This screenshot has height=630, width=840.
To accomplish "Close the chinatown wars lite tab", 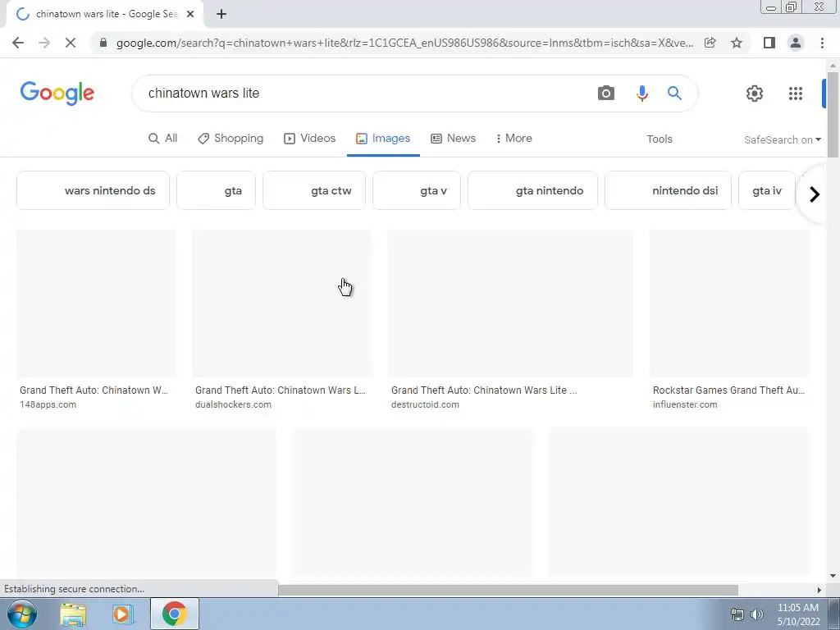I will (x=190, y=15).
